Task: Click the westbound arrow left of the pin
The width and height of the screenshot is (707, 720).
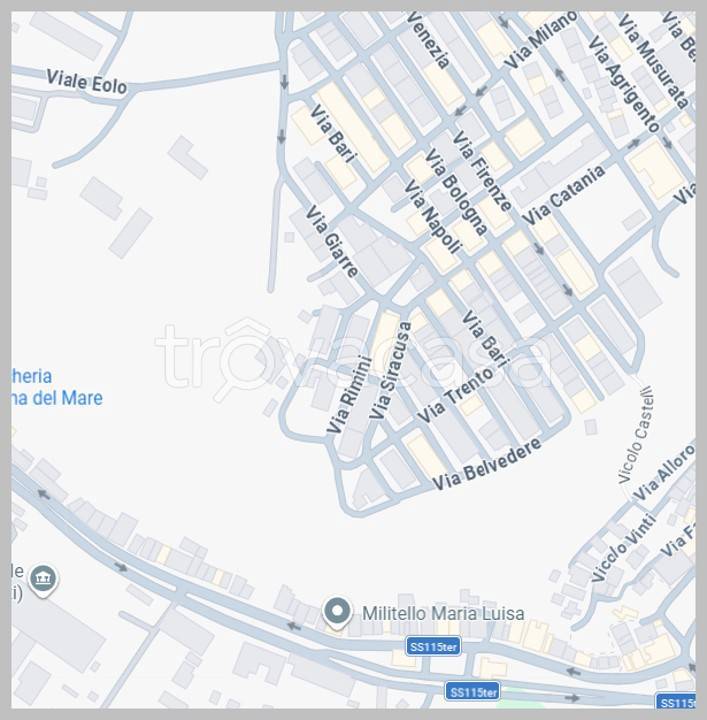Action: click(x=293, y=626)
